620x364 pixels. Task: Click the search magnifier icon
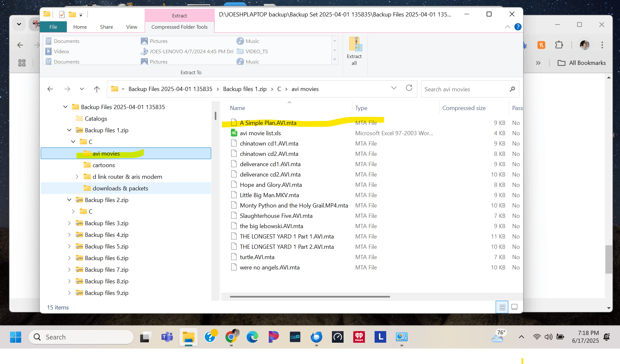(512, 89)
